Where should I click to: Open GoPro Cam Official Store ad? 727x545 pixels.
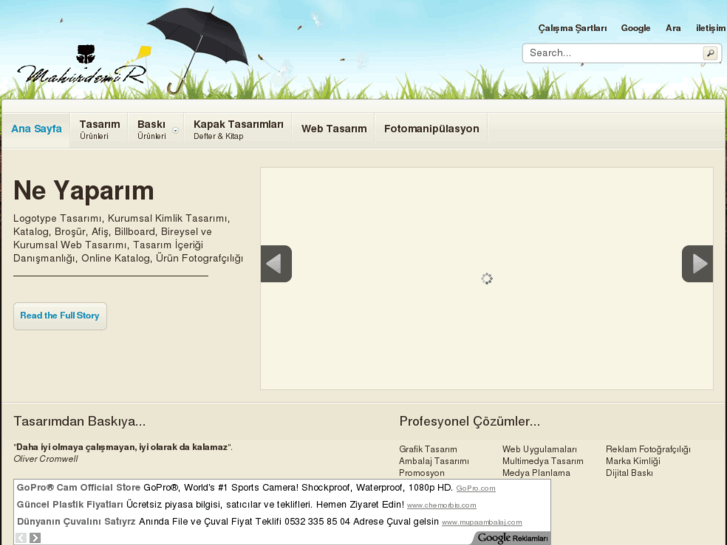[78, 487]
